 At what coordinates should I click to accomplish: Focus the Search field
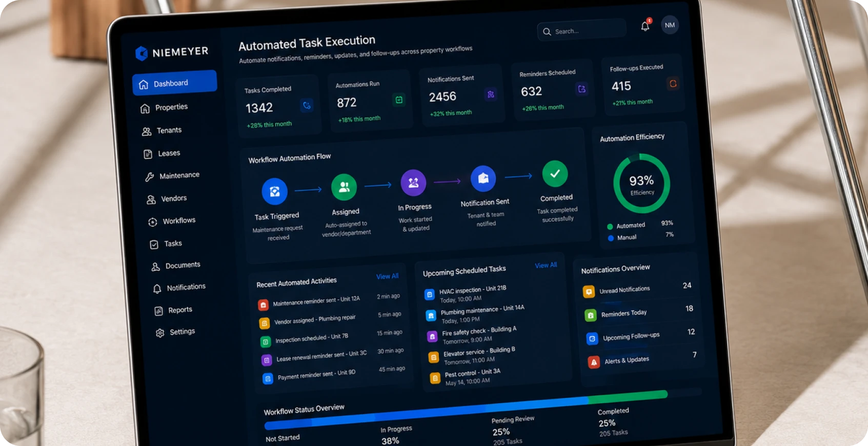pyautogui.click(x=581, y=30)
